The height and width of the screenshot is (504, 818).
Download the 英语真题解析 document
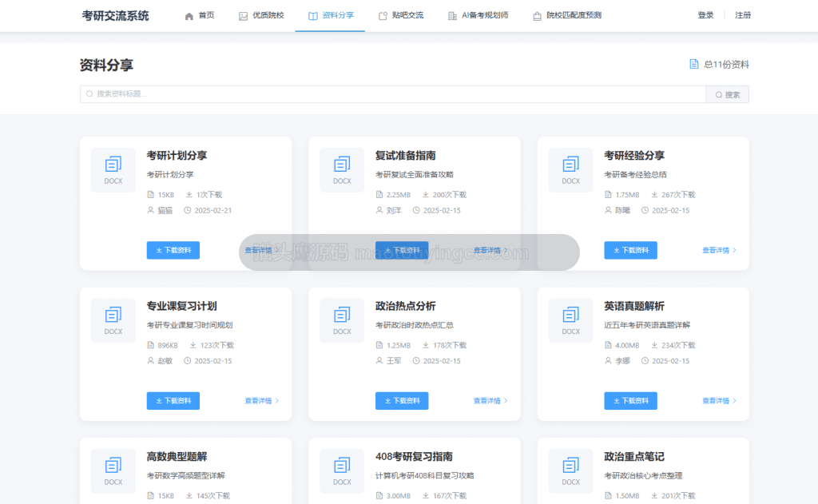[x=631, y=401]
